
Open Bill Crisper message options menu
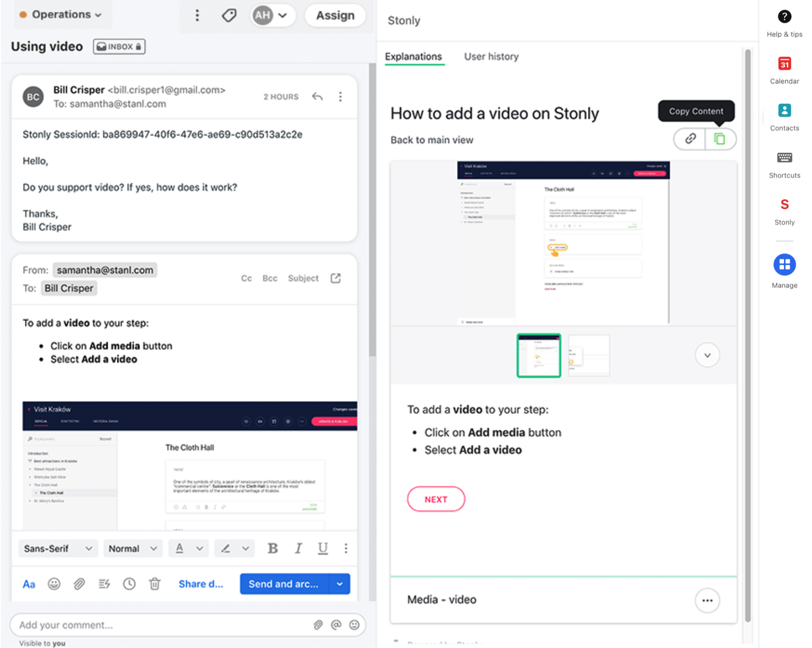340,96
